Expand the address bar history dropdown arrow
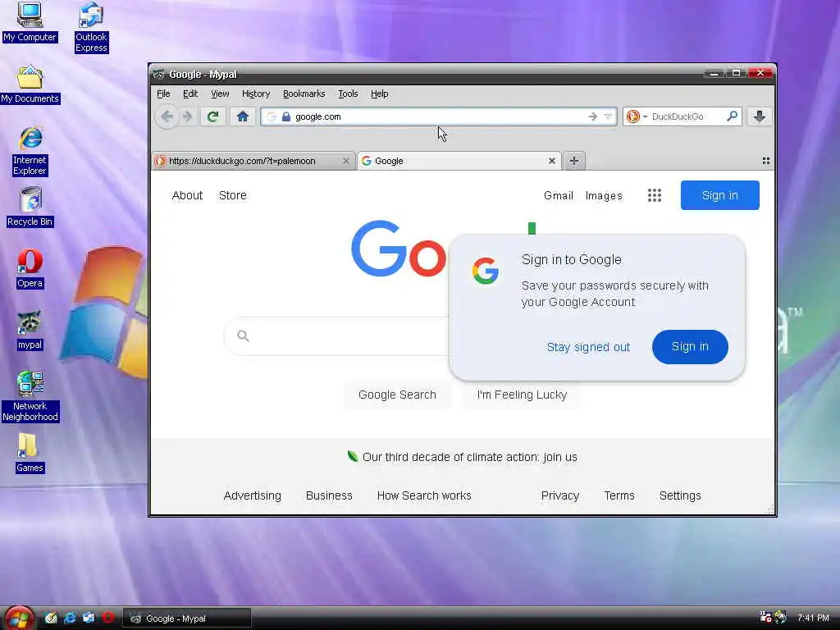 click(x=608, y=116)
